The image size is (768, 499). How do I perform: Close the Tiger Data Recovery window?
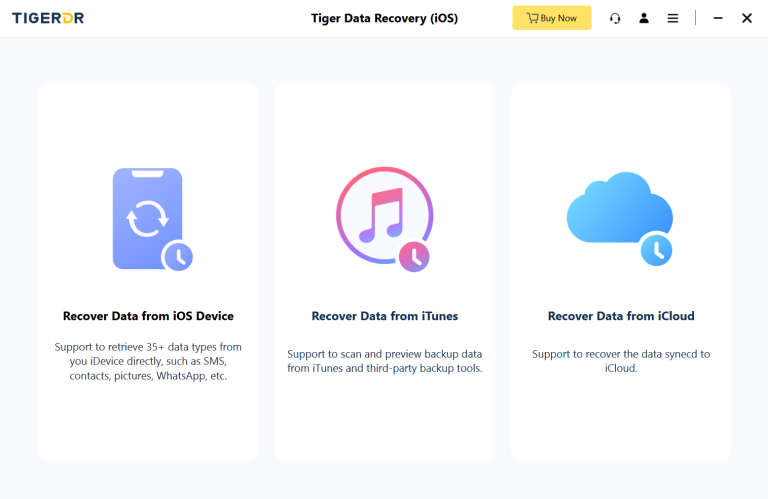point(747,18)
